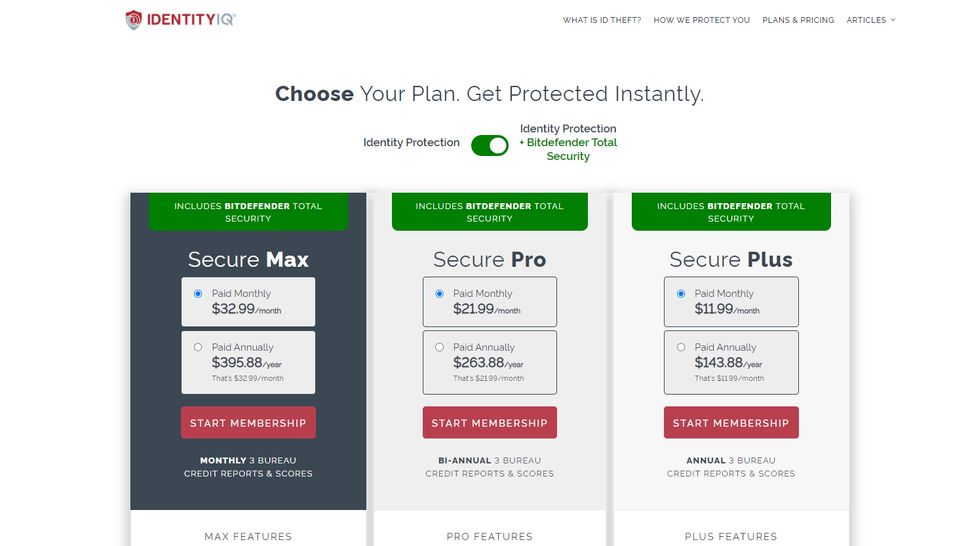Image resolution: width=970 pixels, height=546 pixels.
Task: Select Paid Annually for Secure Max
Action: point(198,348)
